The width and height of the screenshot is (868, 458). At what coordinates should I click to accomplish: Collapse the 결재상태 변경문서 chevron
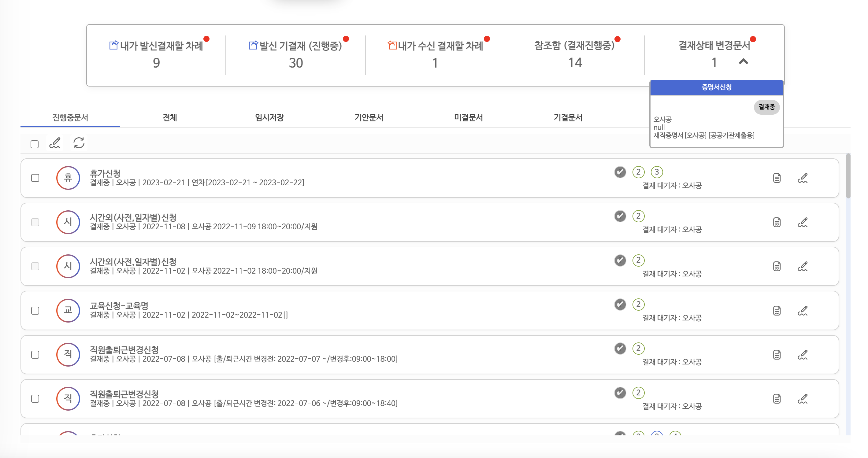pyautogui.click(x=743, y=62)
